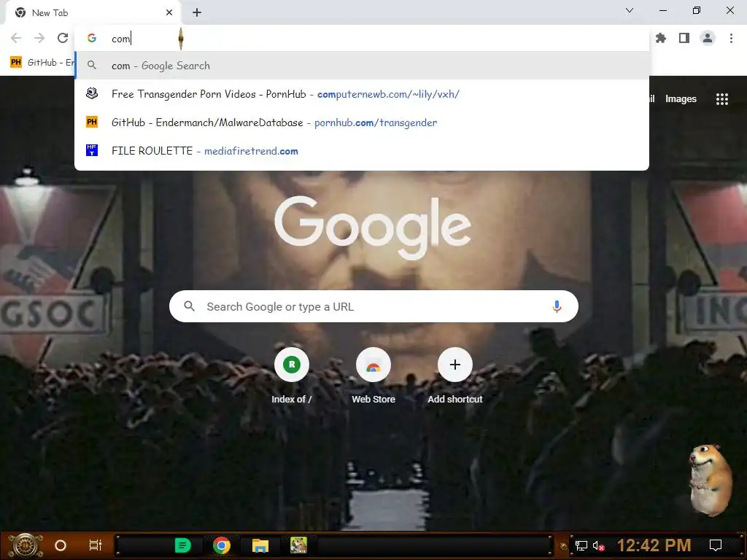Open the profile avatar icon
The width and height of the screenshot is (747, 560).
(708, 38)
